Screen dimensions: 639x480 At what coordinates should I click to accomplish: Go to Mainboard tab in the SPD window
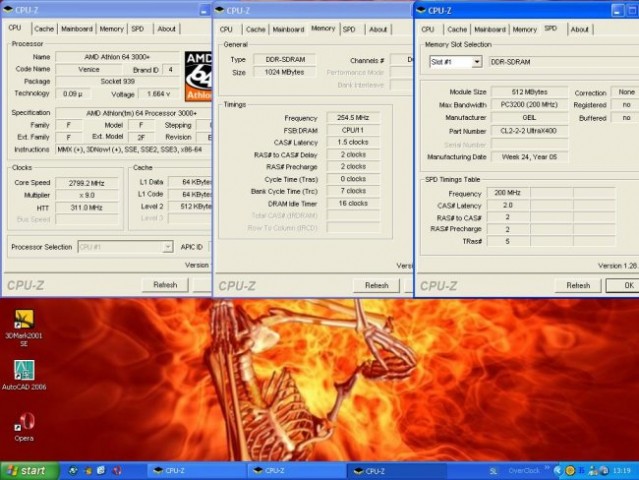pos(490,29)
